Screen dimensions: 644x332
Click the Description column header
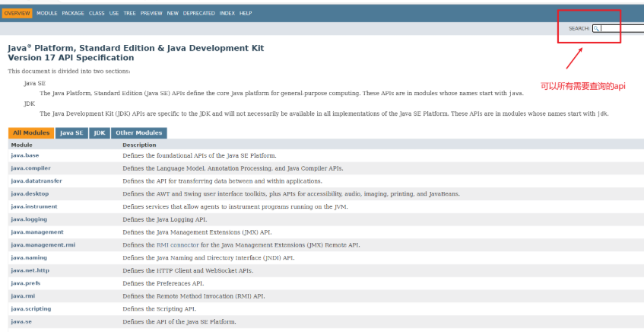coord(139,145)
